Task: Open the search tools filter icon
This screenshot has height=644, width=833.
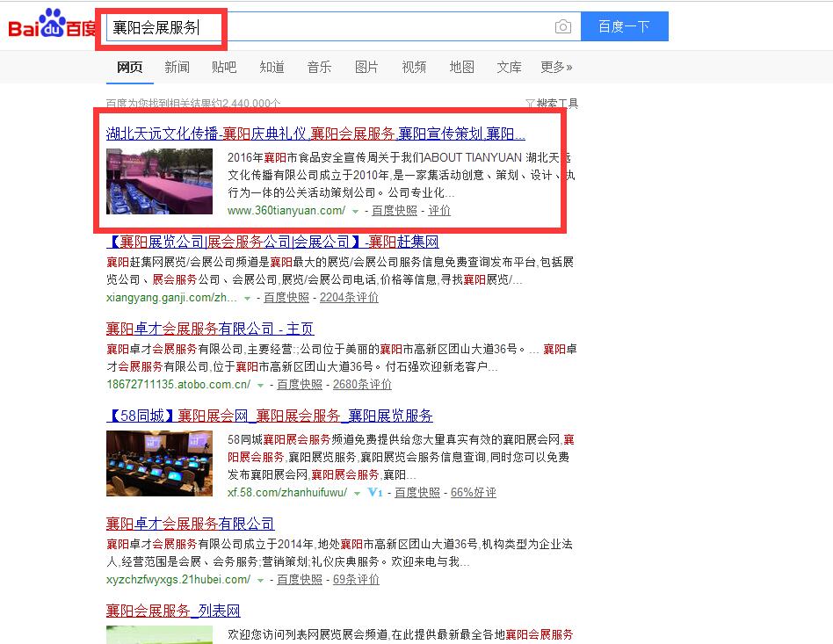Action: pos(530,103)
